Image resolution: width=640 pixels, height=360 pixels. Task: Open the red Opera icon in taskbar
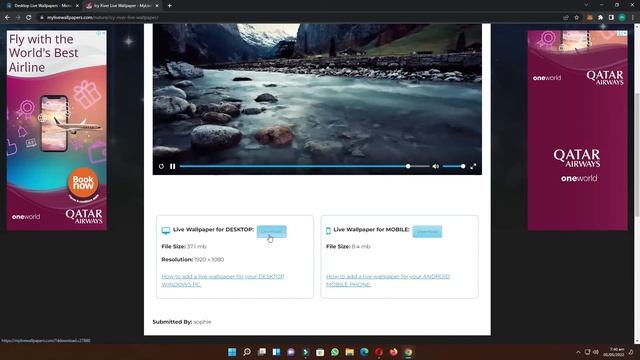tap(379, 352)
